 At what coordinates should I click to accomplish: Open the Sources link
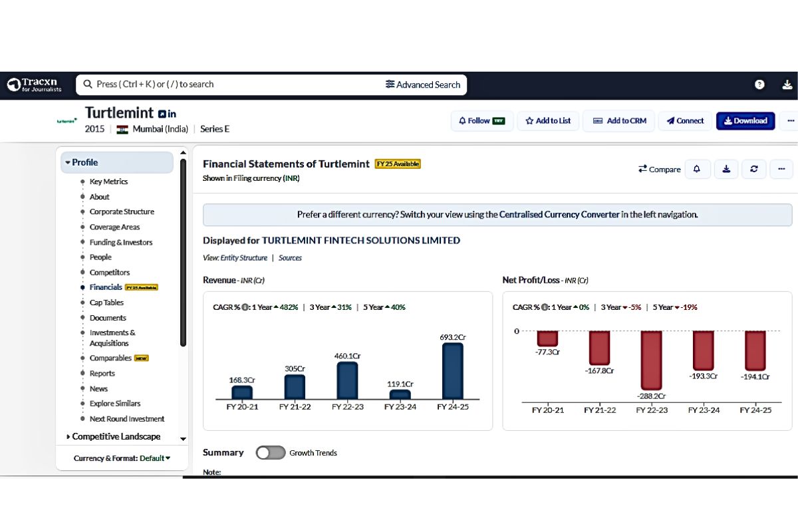[x=290, y=258]
